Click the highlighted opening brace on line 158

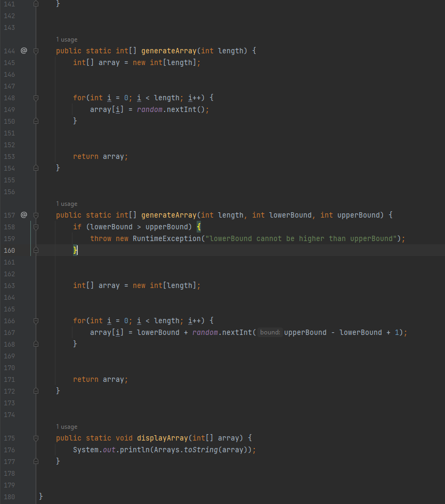click(199, 227)
